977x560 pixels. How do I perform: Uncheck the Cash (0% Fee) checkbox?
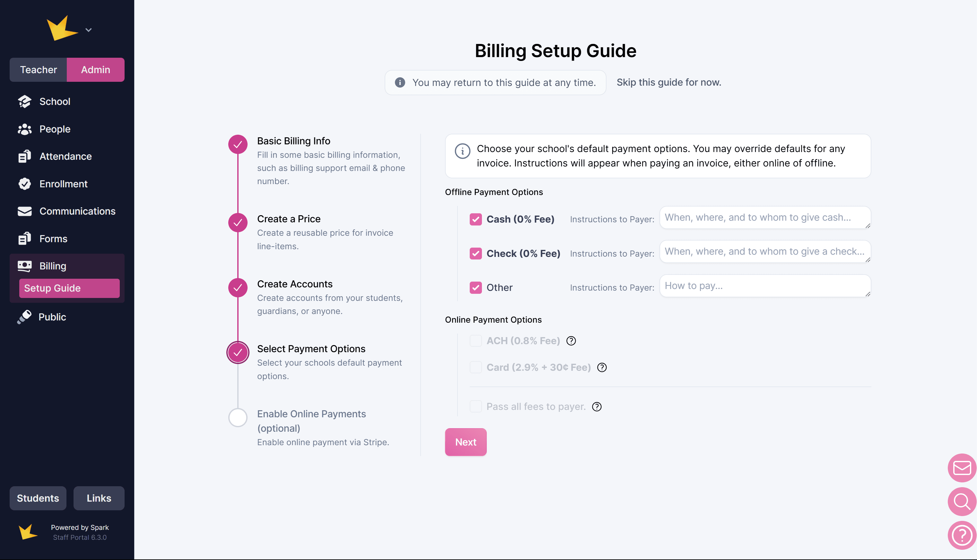tap(475, 219)
